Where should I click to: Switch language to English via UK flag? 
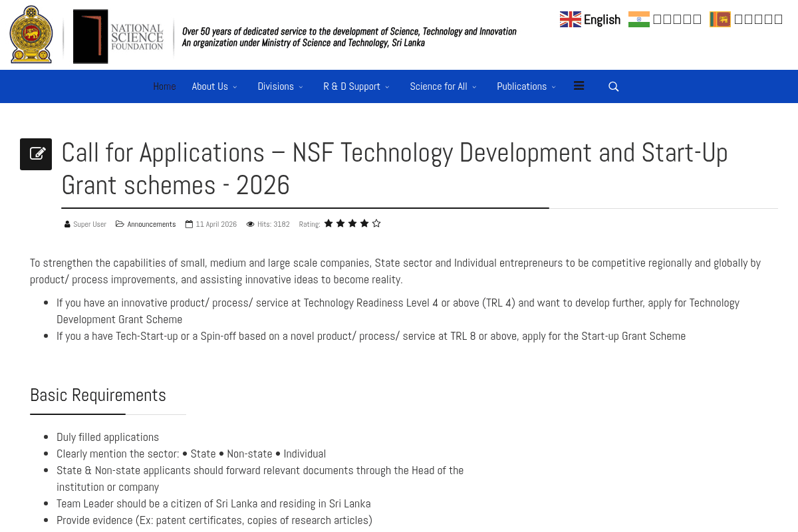pos(571,19)
